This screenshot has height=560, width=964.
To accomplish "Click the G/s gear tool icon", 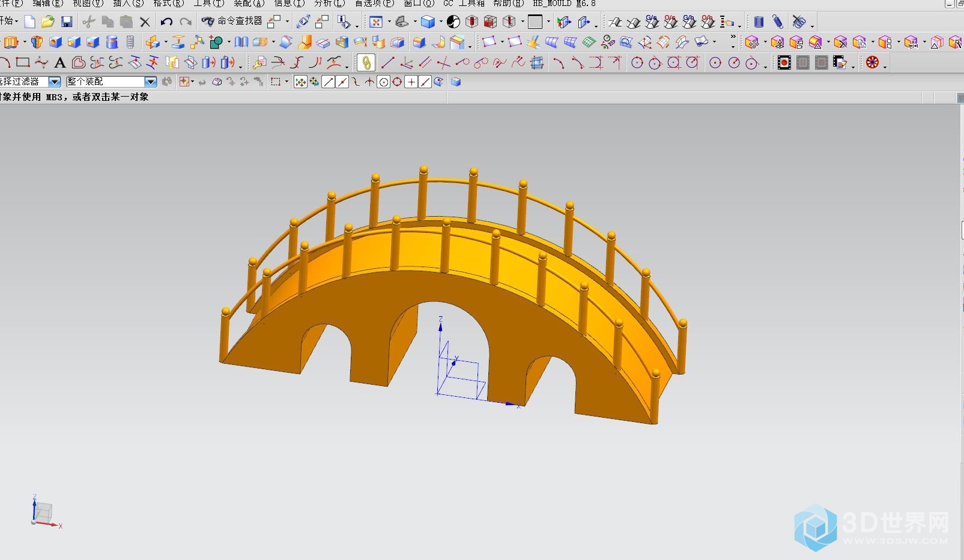I will click(x=652, y=22).
